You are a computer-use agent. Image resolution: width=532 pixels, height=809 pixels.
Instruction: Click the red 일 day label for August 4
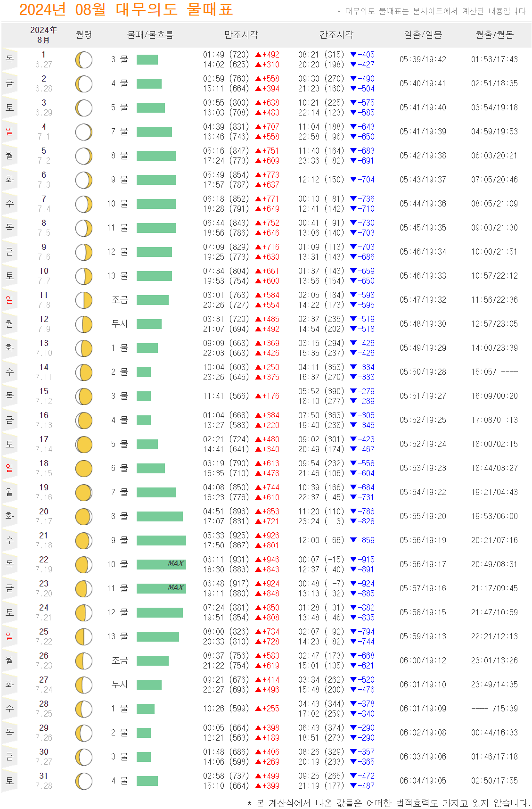point(9,132)
